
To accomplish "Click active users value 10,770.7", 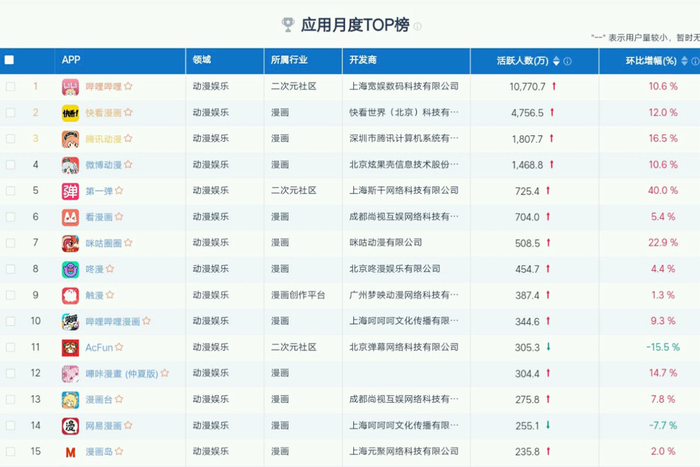I will click(x=527, y=87).
